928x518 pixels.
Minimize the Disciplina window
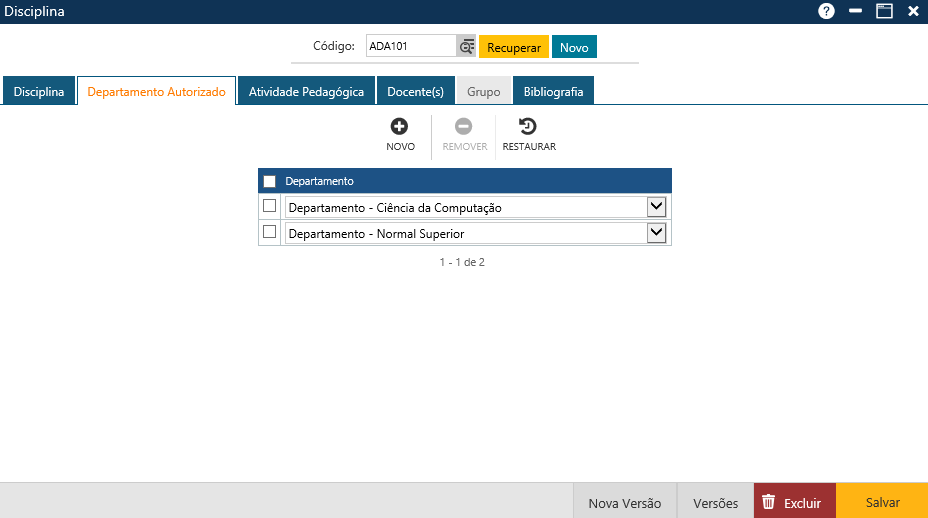pos(855,11)
